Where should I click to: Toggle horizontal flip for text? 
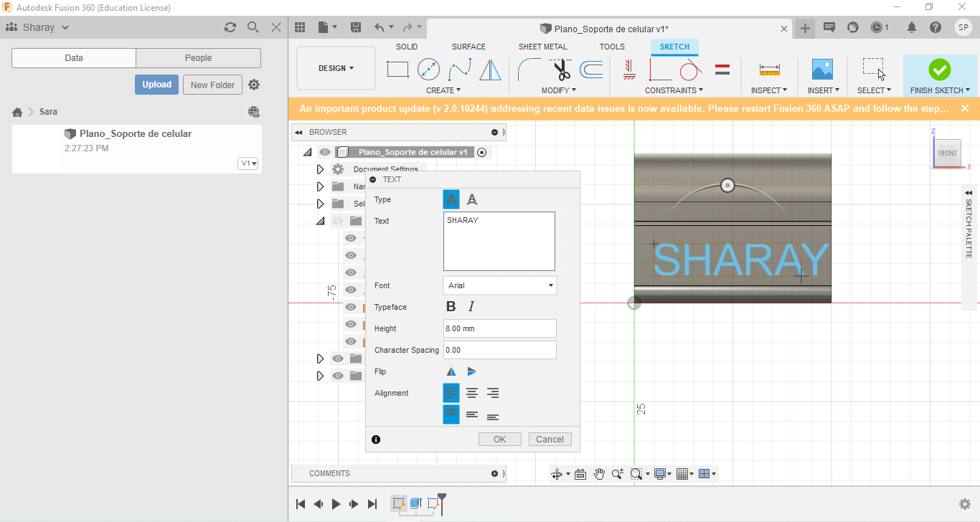(451, 371)
